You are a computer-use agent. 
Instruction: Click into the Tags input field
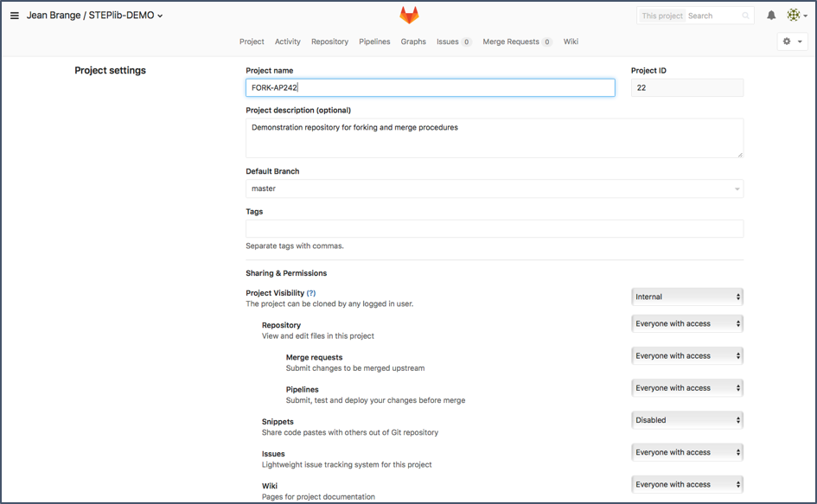[x=494, y=229]
